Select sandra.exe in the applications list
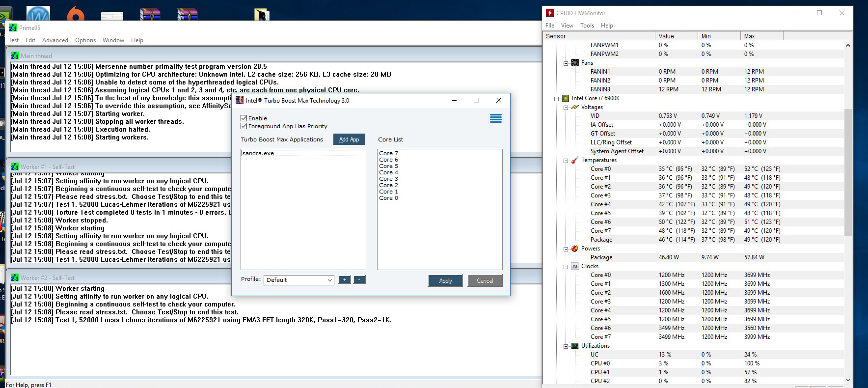This screenshot has height=388, width=868. click(x=258, y=153)
